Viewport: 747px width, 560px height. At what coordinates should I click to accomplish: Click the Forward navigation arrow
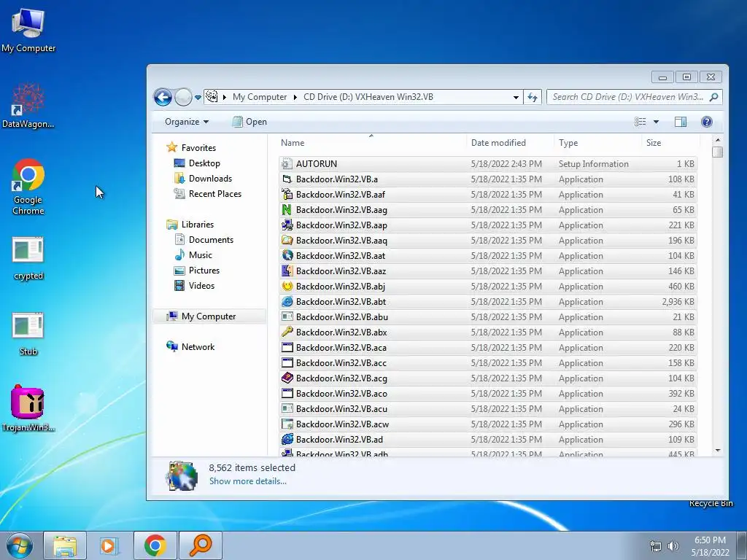click(x=183, y=97)
